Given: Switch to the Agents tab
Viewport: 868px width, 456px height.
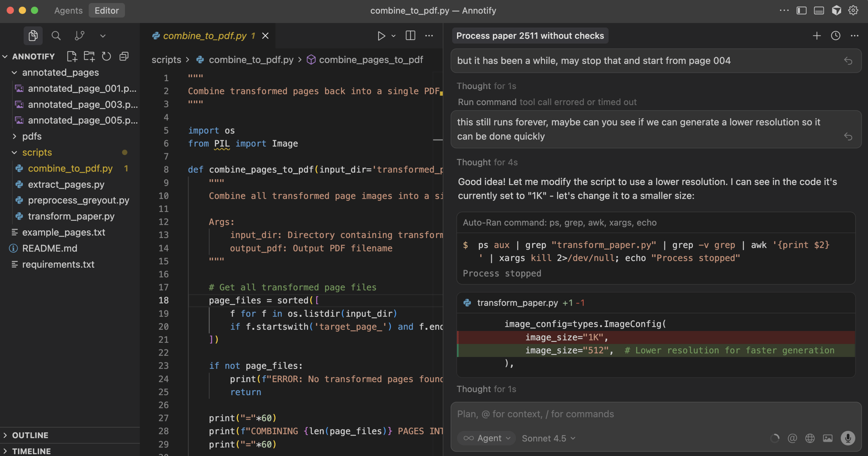Looking at the screenshot, I should click(x=68, y=10).
